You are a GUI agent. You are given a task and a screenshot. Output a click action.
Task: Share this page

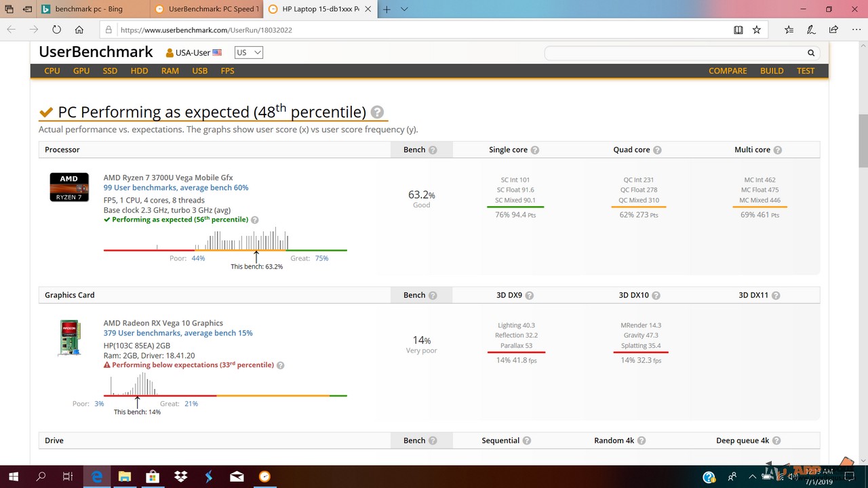833,30
